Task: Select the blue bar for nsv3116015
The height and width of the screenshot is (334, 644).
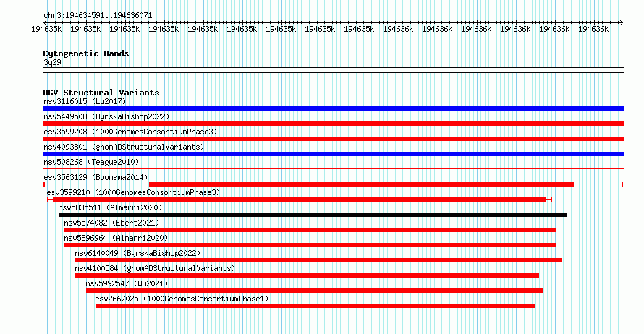Action: pos(333,108)
